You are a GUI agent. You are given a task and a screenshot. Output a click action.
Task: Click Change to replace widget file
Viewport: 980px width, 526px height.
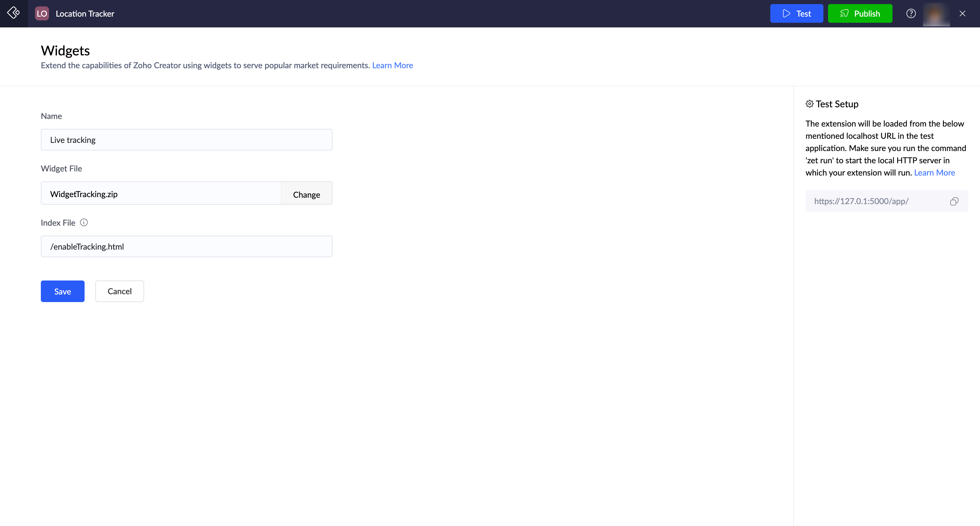(306, 194)
